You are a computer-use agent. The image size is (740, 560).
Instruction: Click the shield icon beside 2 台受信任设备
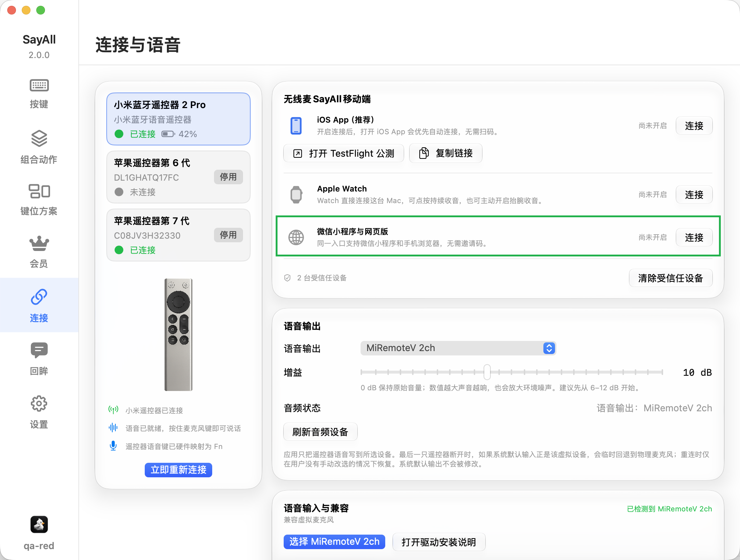tap(287, 278)
